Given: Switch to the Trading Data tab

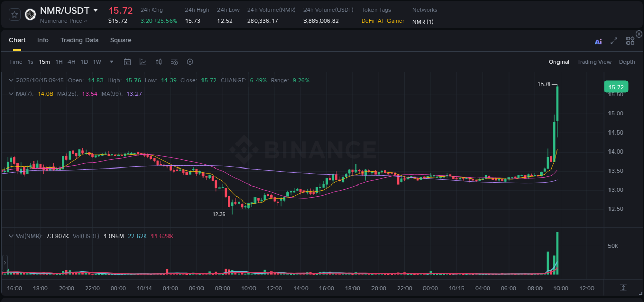Looking at the screenshot, I should 79,40.
